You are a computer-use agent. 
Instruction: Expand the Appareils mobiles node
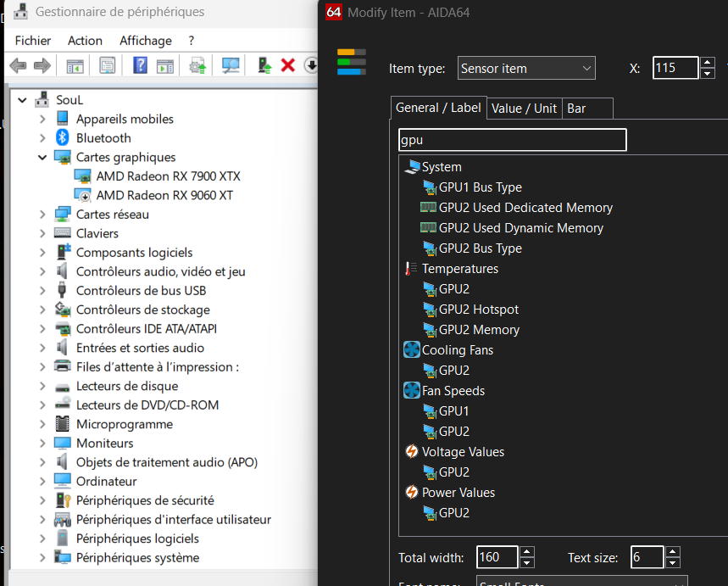(x=42, y=119)
